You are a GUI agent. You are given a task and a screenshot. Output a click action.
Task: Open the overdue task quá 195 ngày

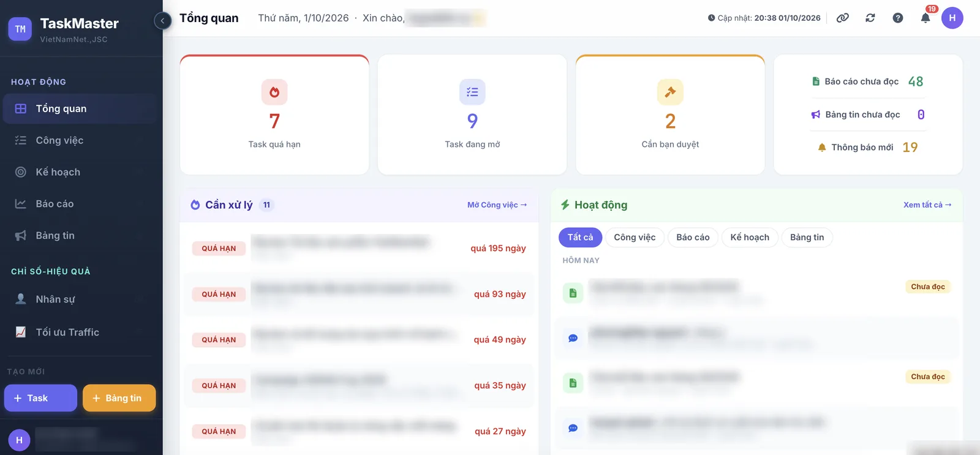(x=359, y=248)
